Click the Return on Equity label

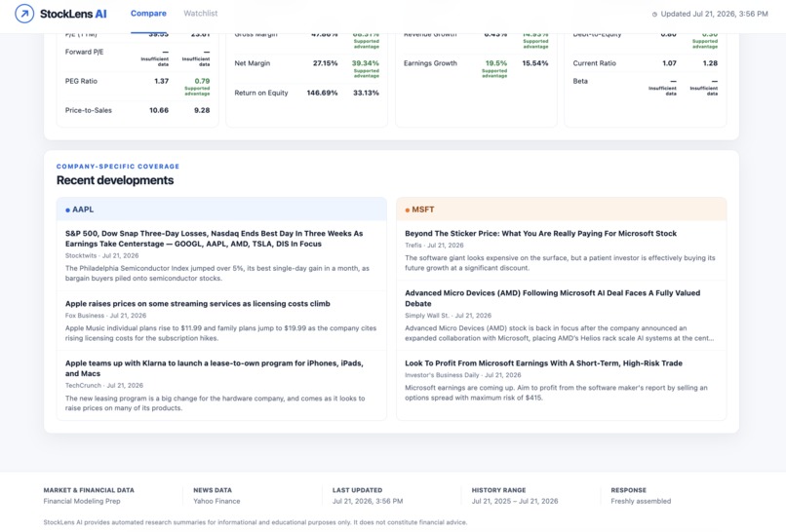[x=261, y=93]
